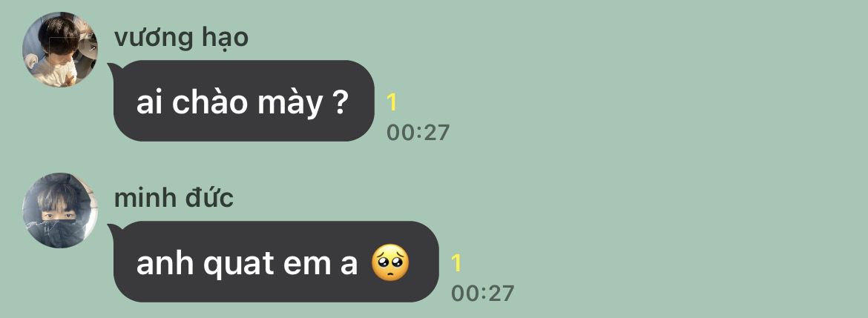The image size is (868, 318).
Task: Open minh đức's profile avatar
Action: click(60, 211)
